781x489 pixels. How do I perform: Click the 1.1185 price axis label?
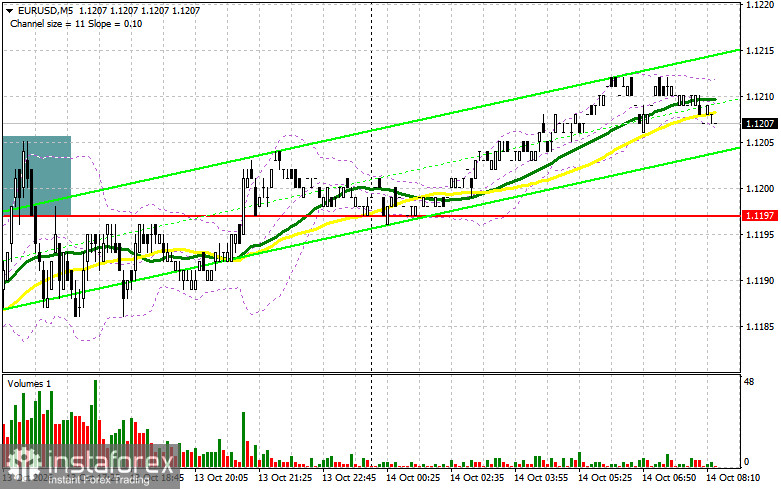tap(760, 327)
